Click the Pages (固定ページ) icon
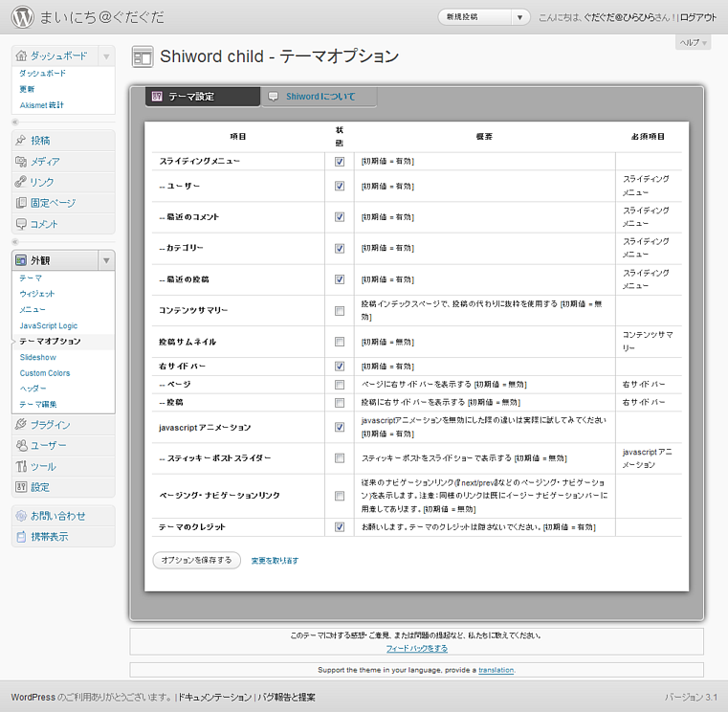Image resolution: width=728 pixels, height=712 pixels. click(21, 203)
